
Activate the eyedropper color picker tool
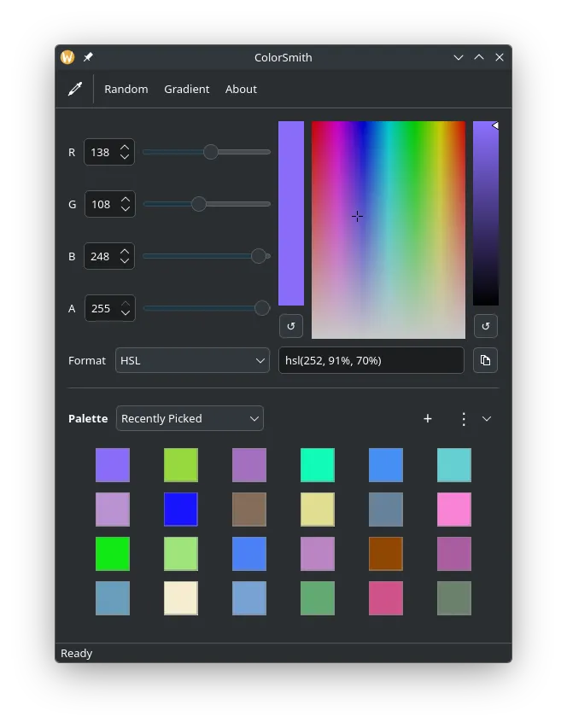pyautogui.click(x=75, y=89)
